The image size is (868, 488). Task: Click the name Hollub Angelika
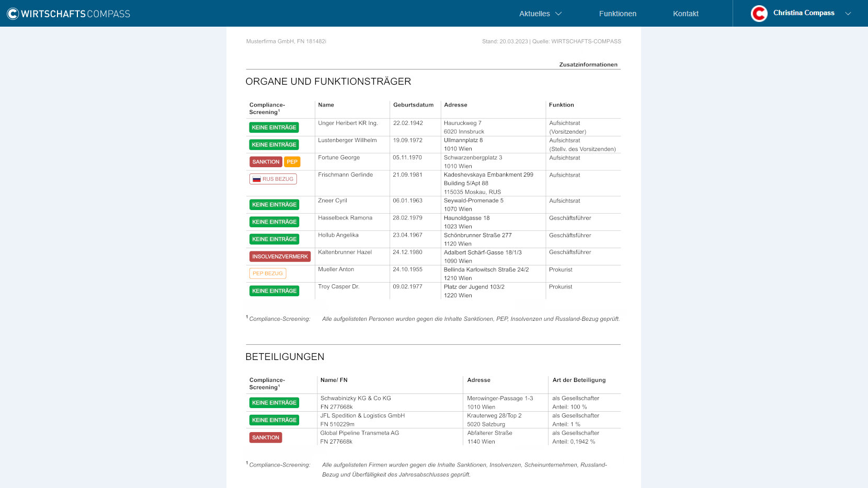[x=338, y=235]
